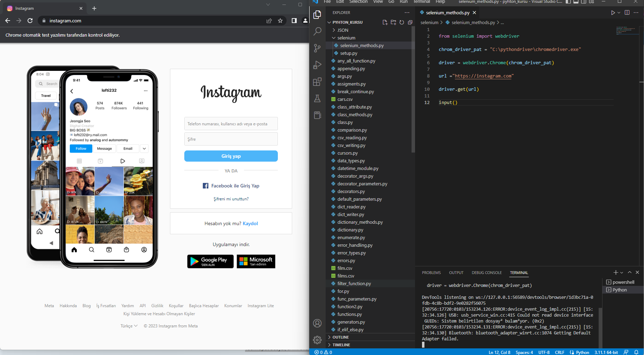Viewport: 644px width, 355px height.
Task: Open the Search view in VS Code
Action: 317,31
